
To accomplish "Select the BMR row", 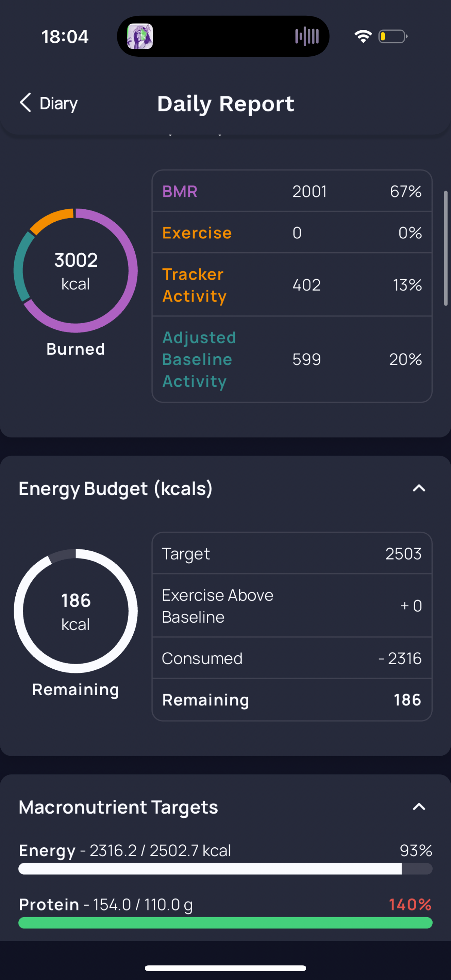I will coord(292,191).
